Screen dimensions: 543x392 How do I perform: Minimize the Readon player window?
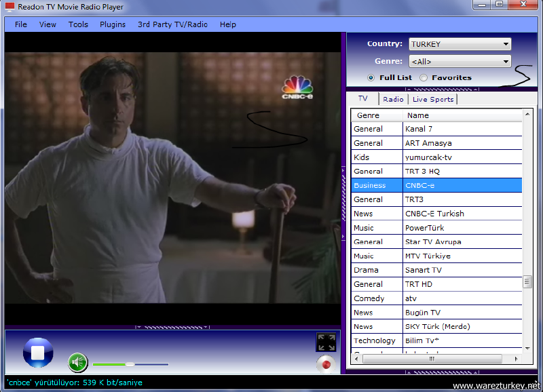click(482, 5)
